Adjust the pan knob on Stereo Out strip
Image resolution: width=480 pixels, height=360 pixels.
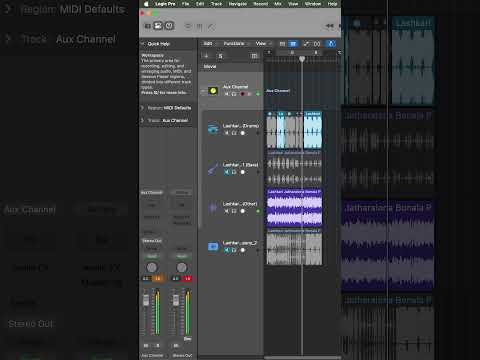pos(182,267)
